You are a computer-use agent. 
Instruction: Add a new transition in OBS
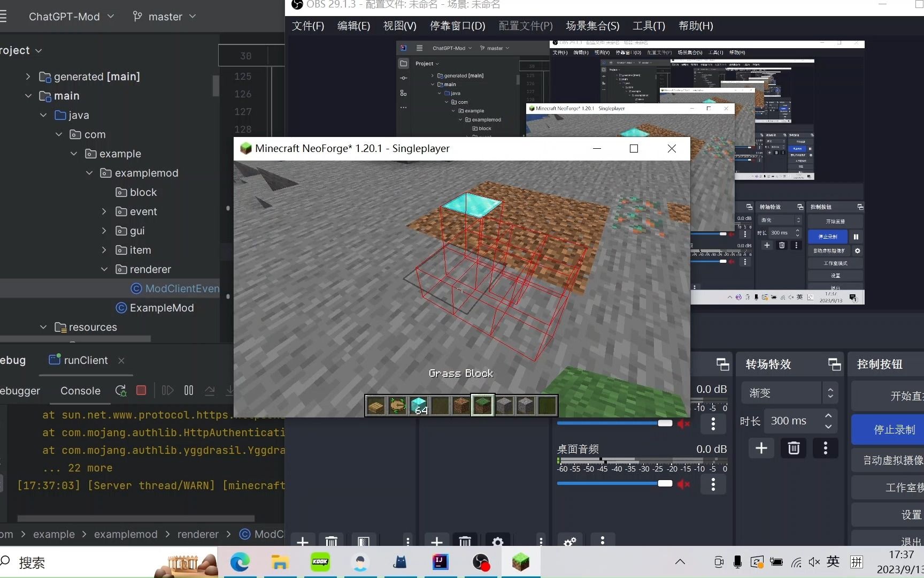click(x=761, y=448)
